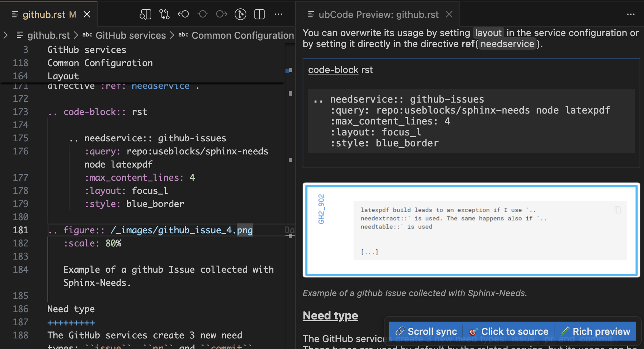Image resolution: width=644 pixels, height=349 pixels.
Task: Split the editor with the split icon
Action: pyautogui.click(x=260, y=14)
